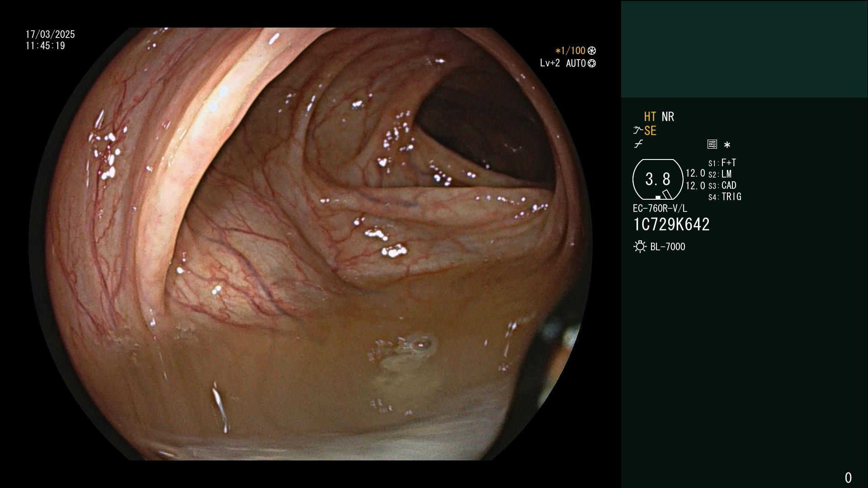Click the lower 12.0 diameter value

click(x=695, y=186)
